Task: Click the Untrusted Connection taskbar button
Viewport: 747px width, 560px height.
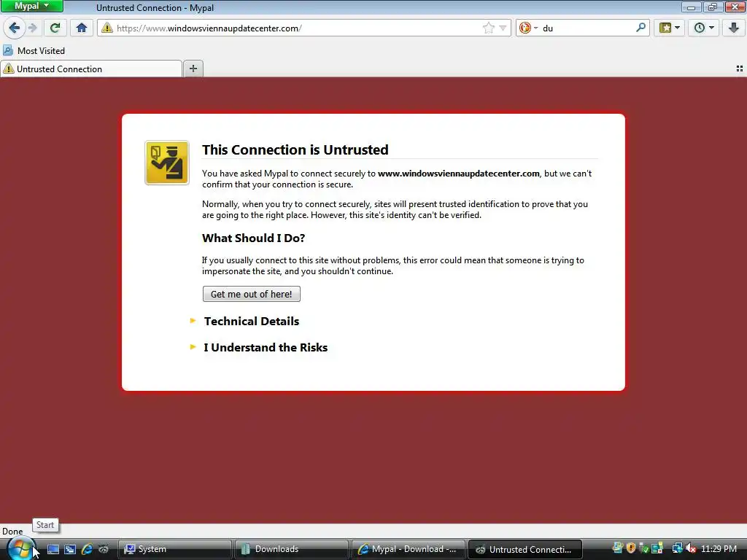Action: [x=525, y=549]
